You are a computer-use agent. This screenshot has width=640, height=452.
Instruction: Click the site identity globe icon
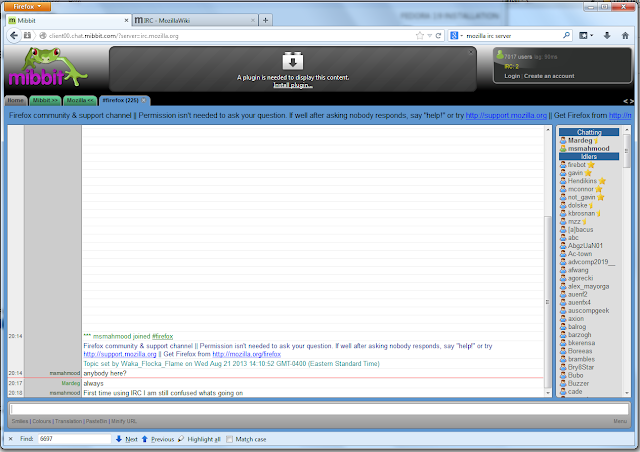(42, 36)
